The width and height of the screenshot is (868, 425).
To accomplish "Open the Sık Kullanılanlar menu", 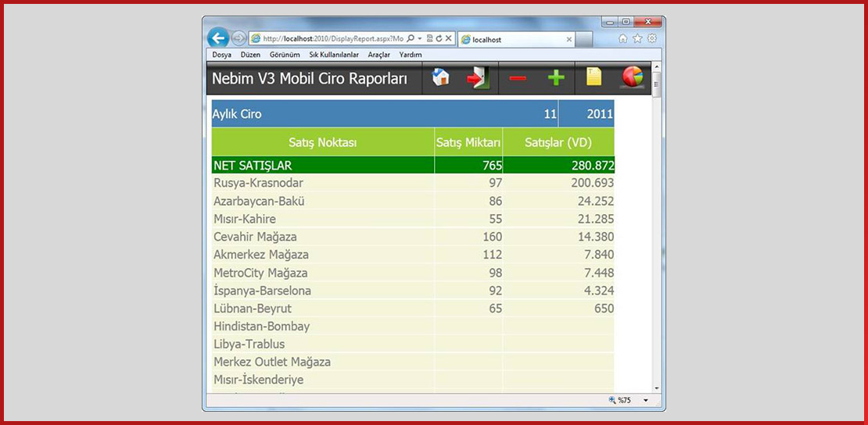I will click(334, 55).
